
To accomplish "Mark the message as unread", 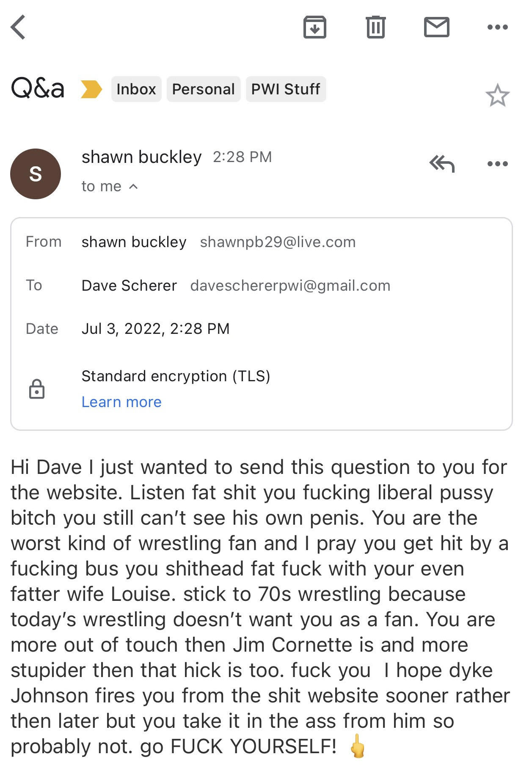I will click(x=437, y=27).
